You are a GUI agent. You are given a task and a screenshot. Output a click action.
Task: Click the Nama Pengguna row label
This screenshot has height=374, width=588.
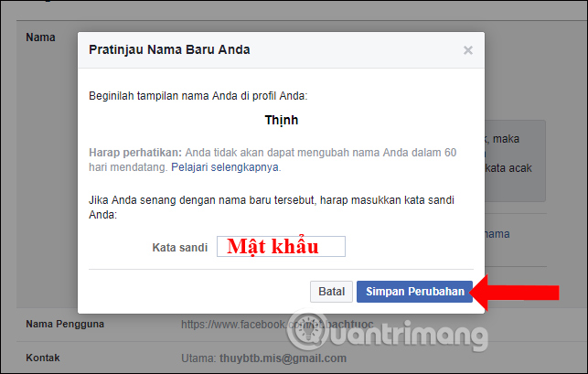pyautogui.click(x=65, y=324)
